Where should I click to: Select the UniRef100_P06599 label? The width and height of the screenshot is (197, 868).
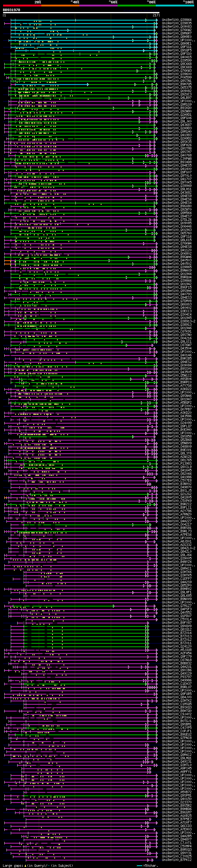(177, 78)
